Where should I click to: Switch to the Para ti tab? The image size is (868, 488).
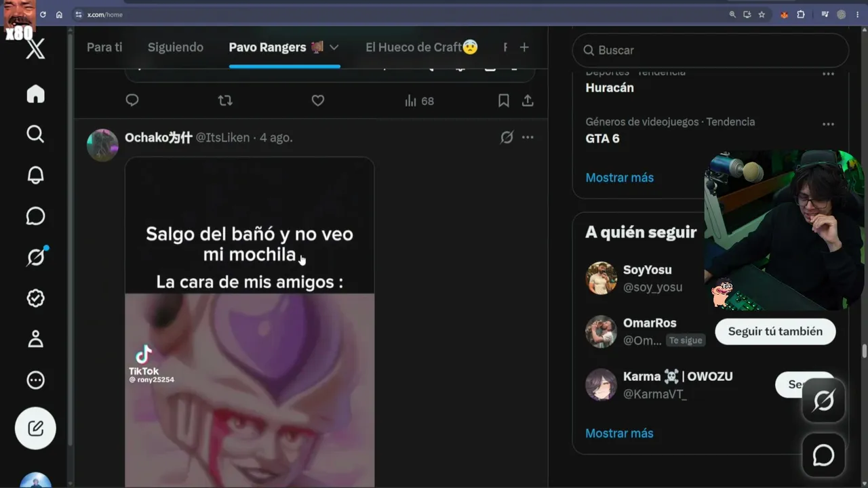[104, 47]
